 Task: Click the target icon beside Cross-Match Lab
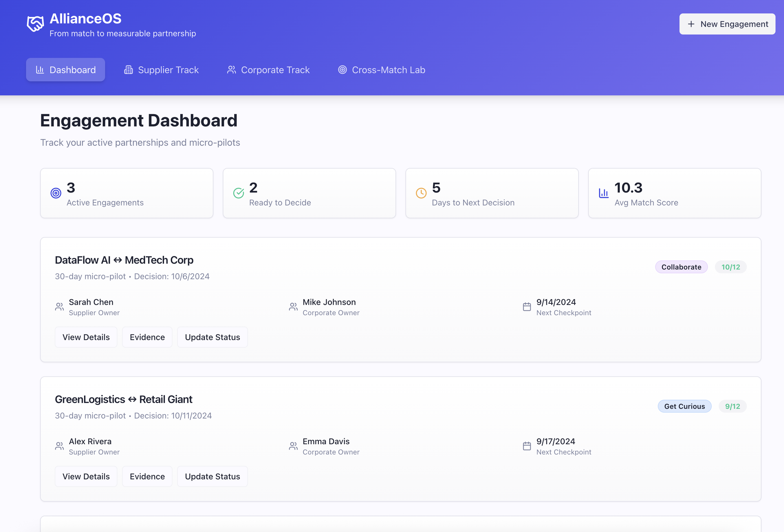point(342,70)
